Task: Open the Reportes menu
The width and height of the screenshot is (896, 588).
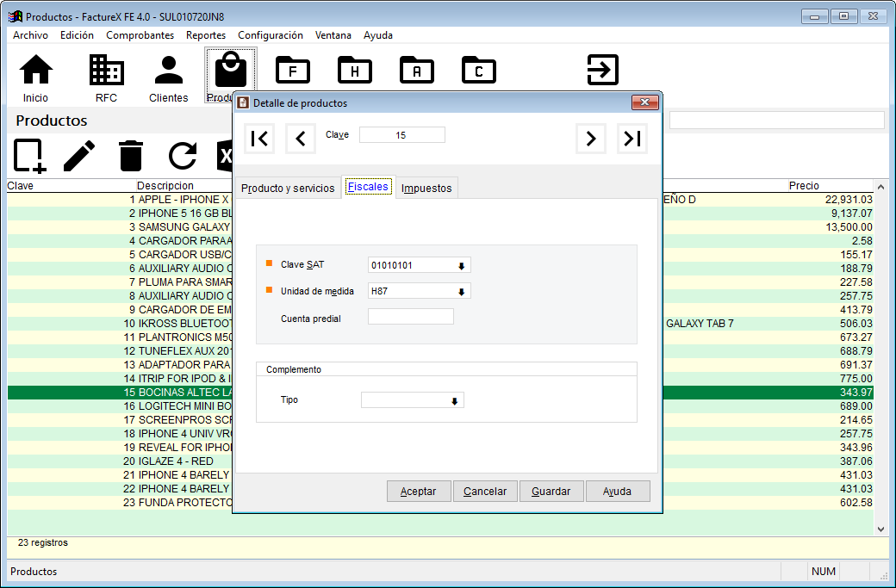Action: pos(206,35)
